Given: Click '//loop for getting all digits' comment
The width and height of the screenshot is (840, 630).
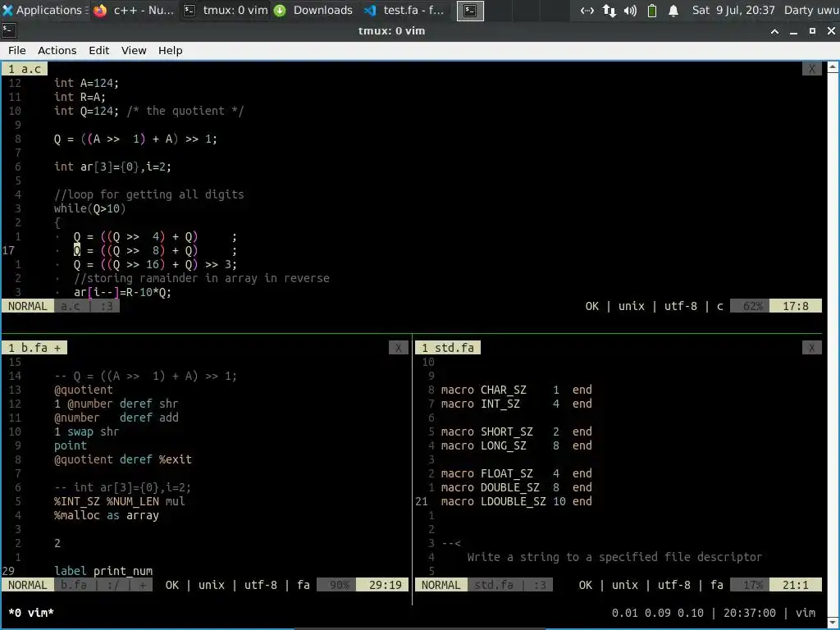Looking at the screenshot, I should tap(149, 194).
